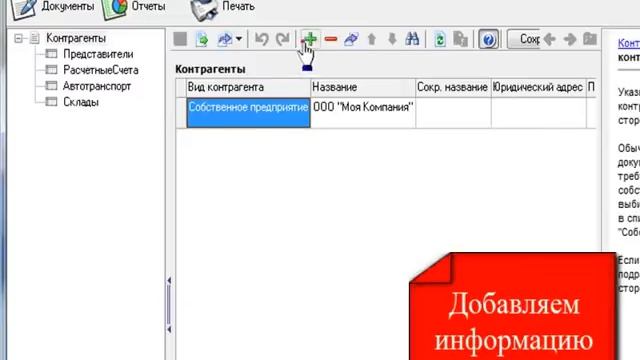This screenshot has height=360, width=640.
Task: Open help via the blue question-mark icon
Action: click(x=488, y=40)
